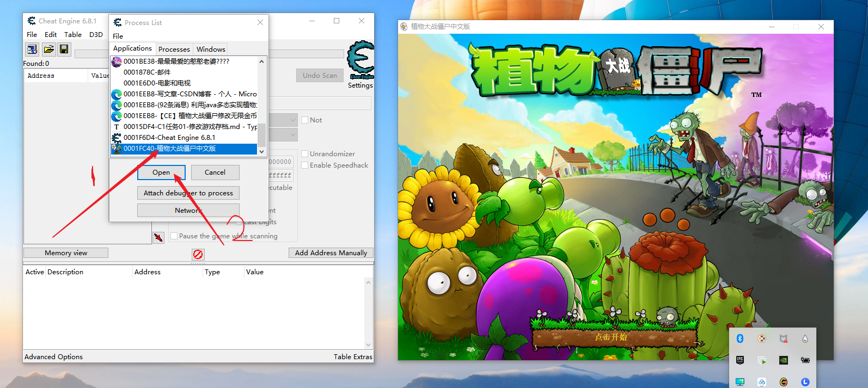Click the floppy disk save icon
This screenshot has height=388, width=868.
(64, 50)
